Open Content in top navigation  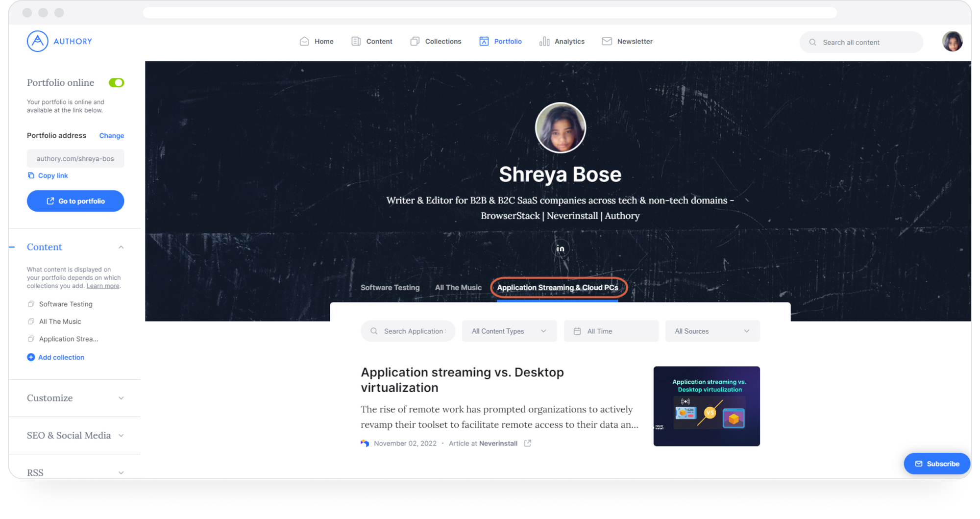[372, 42]
